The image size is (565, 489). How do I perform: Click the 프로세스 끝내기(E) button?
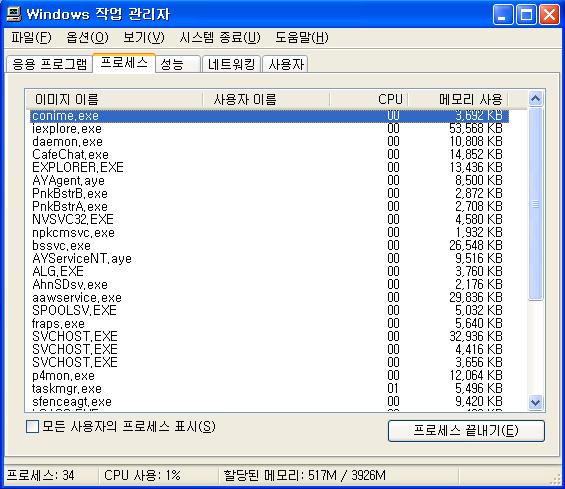click(x=466, y=431)
